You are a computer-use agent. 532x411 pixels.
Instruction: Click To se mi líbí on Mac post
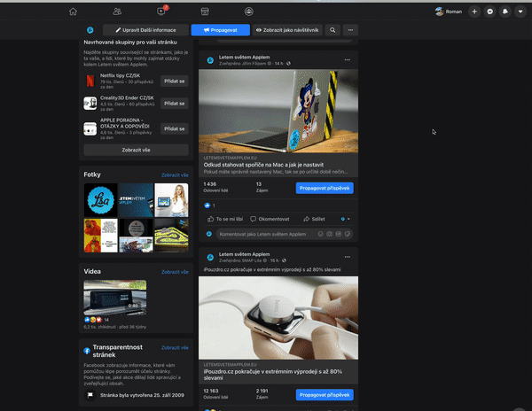225,219
